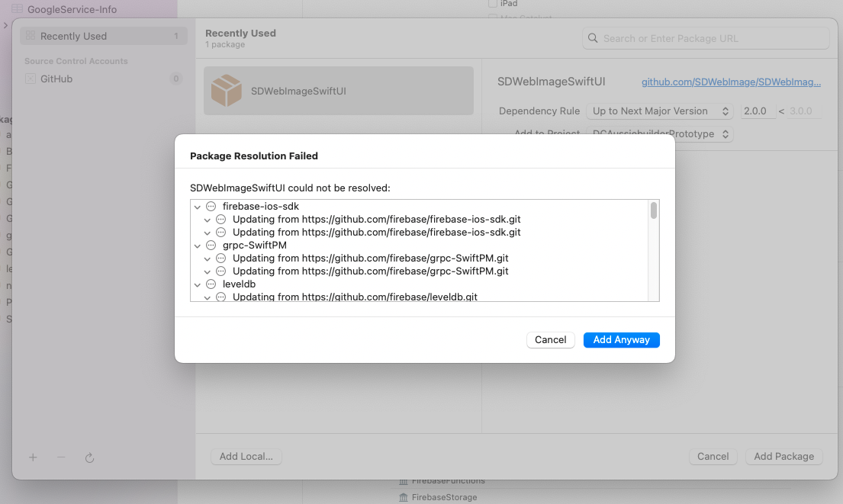Select GoogleService-Info file in navigator
Image resolution: width=843 pixels, height=504 pixels.
pos(72,9)
